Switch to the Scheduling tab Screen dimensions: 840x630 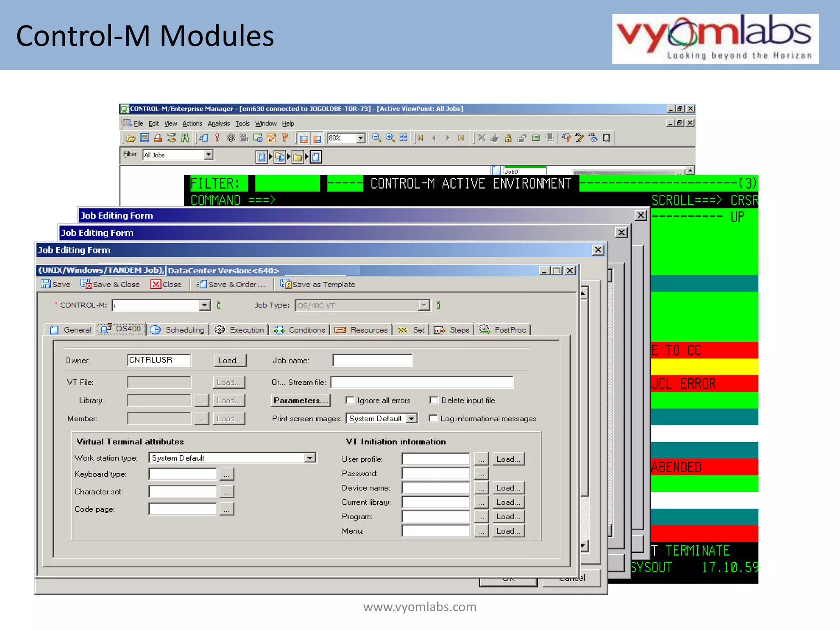pos(178,330)
